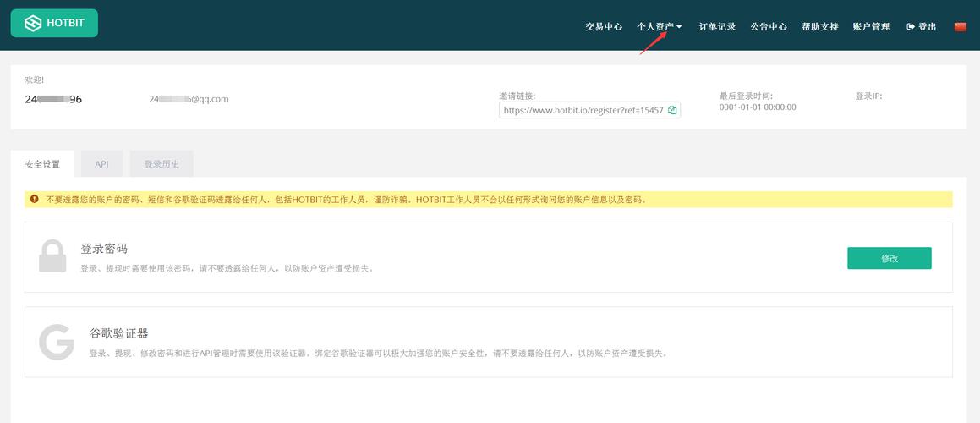Click the warning icon in yellow banner
The height and width of the screenshot is (423, 980).
tap(35, 199)
